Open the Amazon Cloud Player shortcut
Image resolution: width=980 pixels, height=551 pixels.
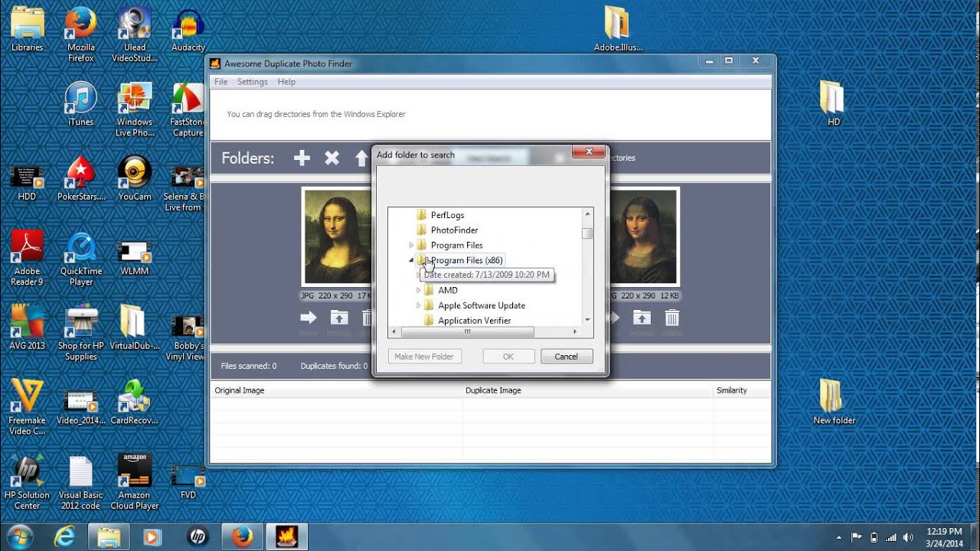135,483
